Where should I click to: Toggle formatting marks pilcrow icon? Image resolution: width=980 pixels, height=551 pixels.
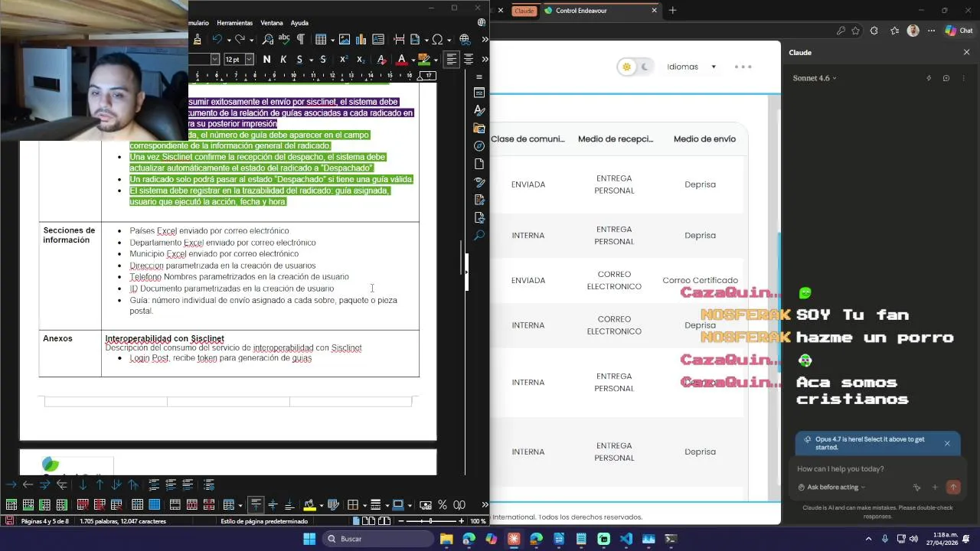(x=300, y=40)
